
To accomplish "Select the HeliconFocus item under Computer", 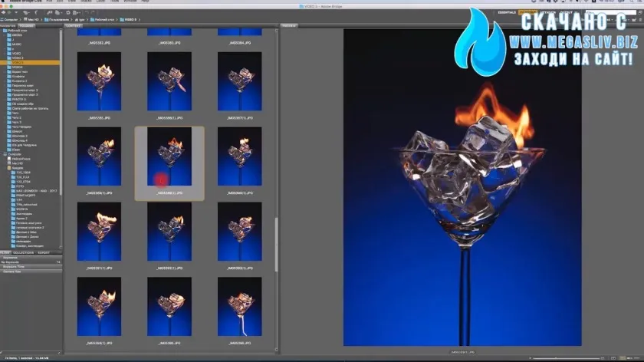I will (23, 159).
